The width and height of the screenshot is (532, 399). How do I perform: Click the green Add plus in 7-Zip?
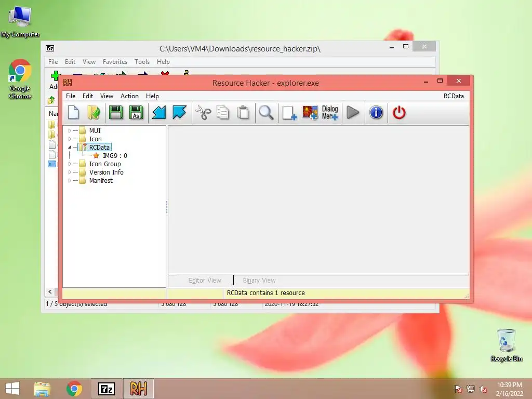coord(55,75)
